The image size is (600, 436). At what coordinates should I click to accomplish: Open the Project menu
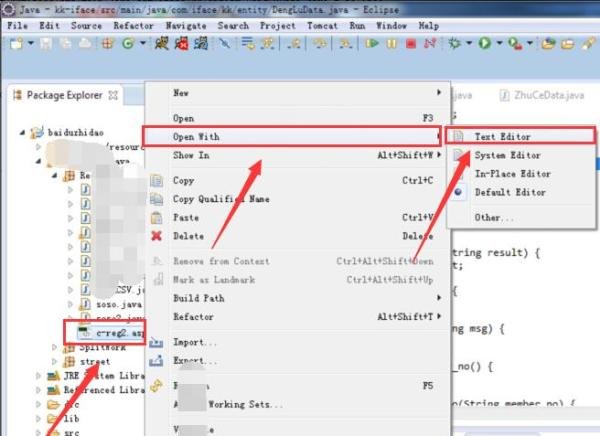tap(278, 26)
